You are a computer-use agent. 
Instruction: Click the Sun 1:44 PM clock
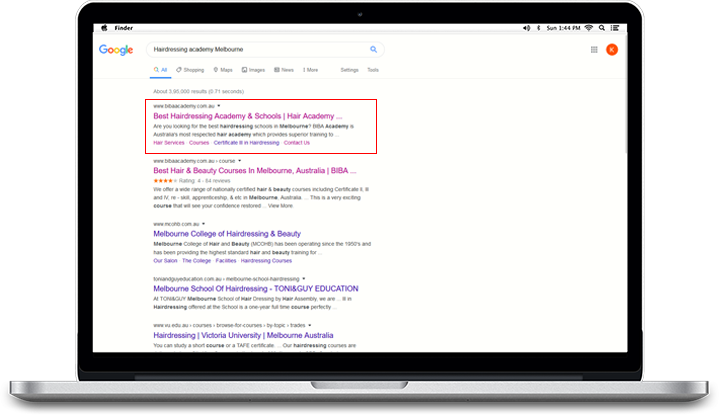coord(563,28)
